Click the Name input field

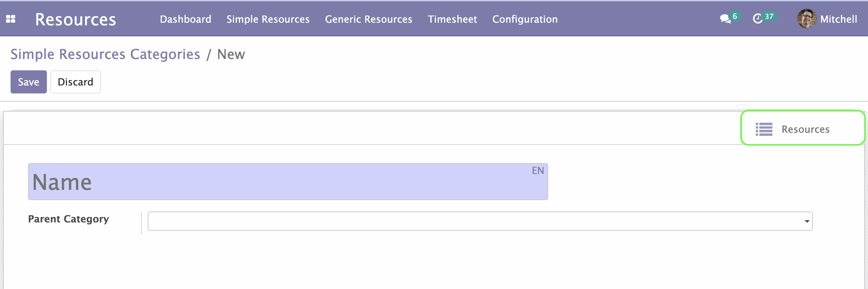click(280, 182)
